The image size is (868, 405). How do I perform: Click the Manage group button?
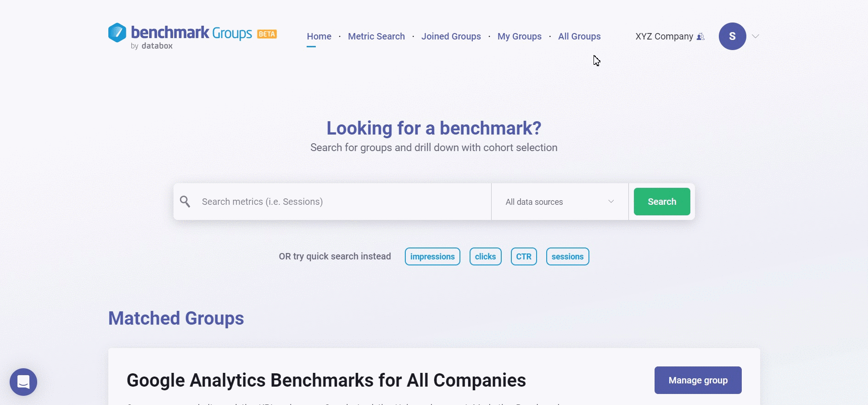[x=698, y=380]
